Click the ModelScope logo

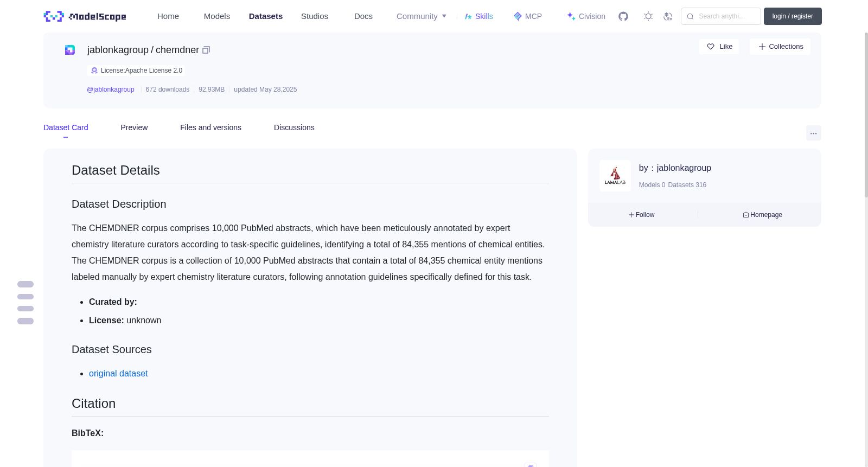pos(85,16)
